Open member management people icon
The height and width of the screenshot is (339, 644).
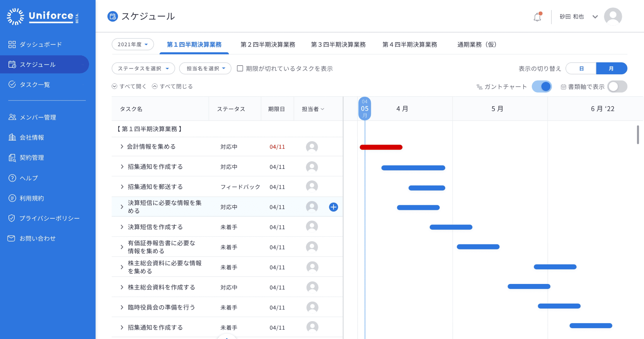click(12, 117)
